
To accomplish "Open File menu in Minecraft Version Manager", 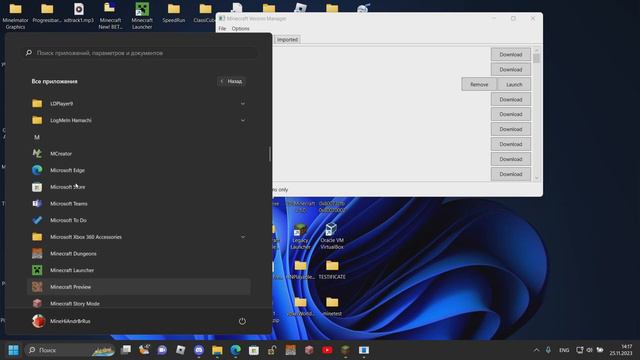I will coord(222,29).
